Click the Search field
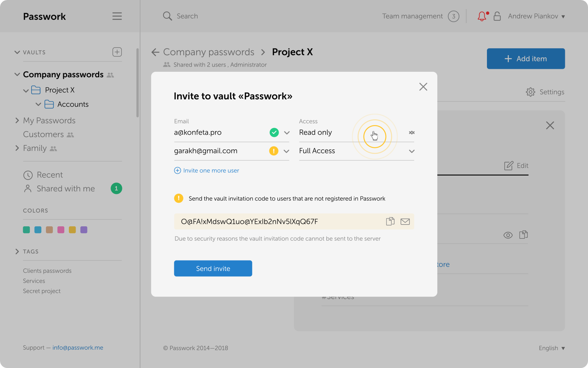The height and width of the screenshot is (368, 588). click(x=187, y=16)
